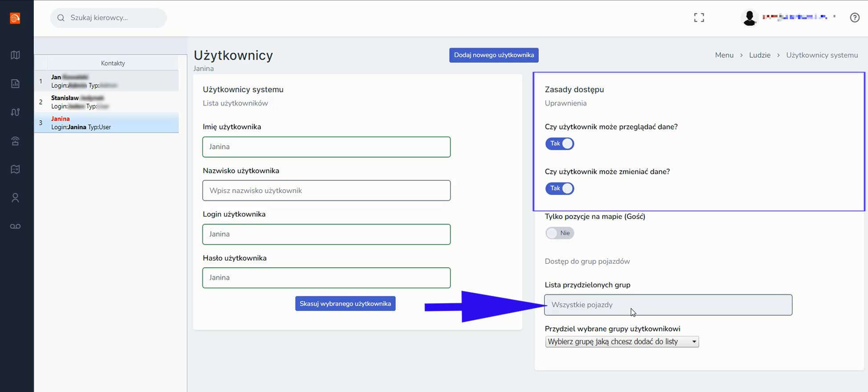Click the Kontakty column header

[x=113, y=63]
